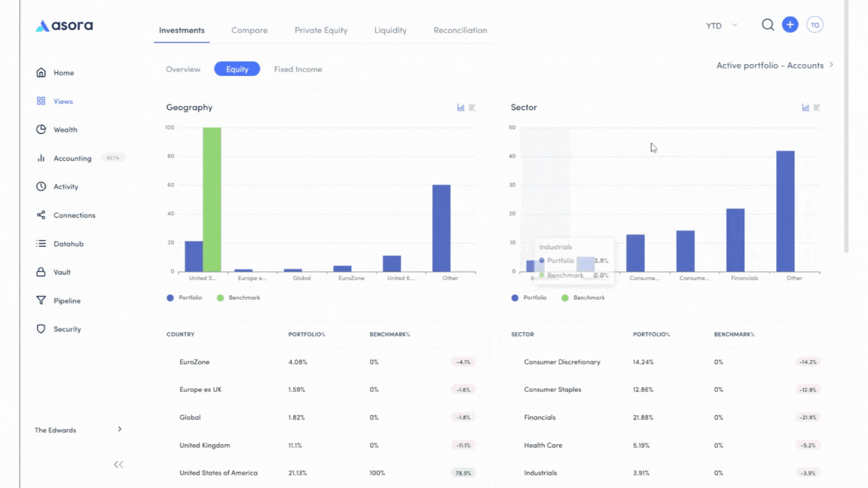The image size is (868, 488).
Task: Open the search magnifier icon
Action: [767, 25]
